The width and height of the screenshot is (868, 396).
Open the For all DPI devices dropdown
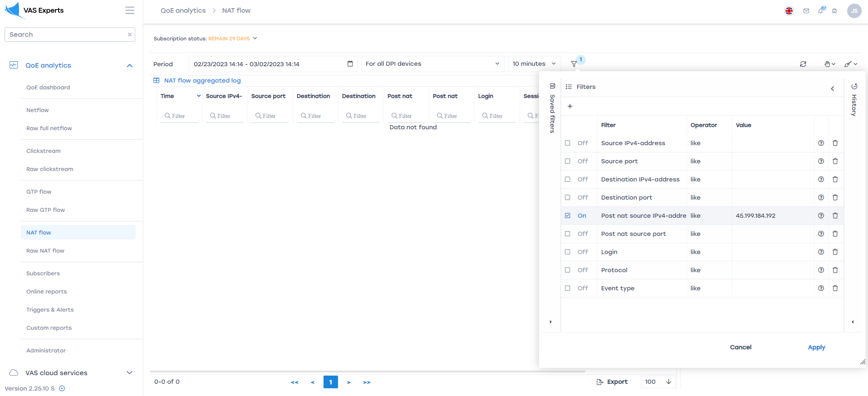(x=432, y=64)
